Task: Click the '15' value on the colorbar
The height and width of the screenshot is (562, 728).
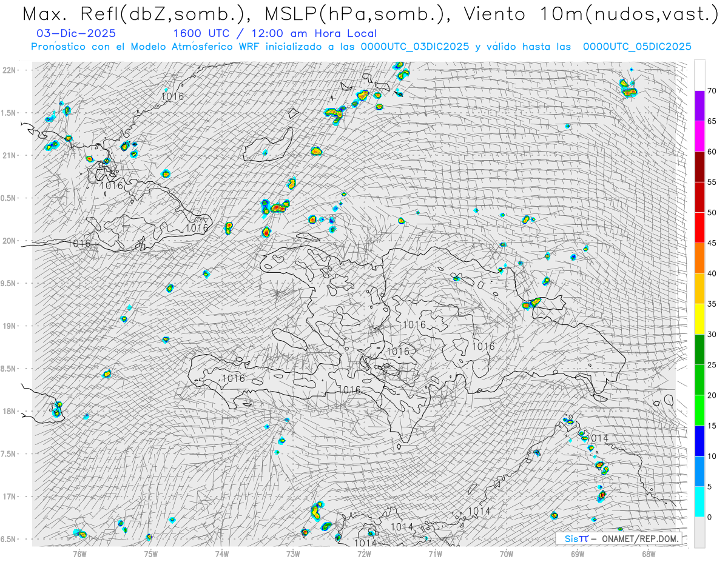Action: click(x=712, y=426)
